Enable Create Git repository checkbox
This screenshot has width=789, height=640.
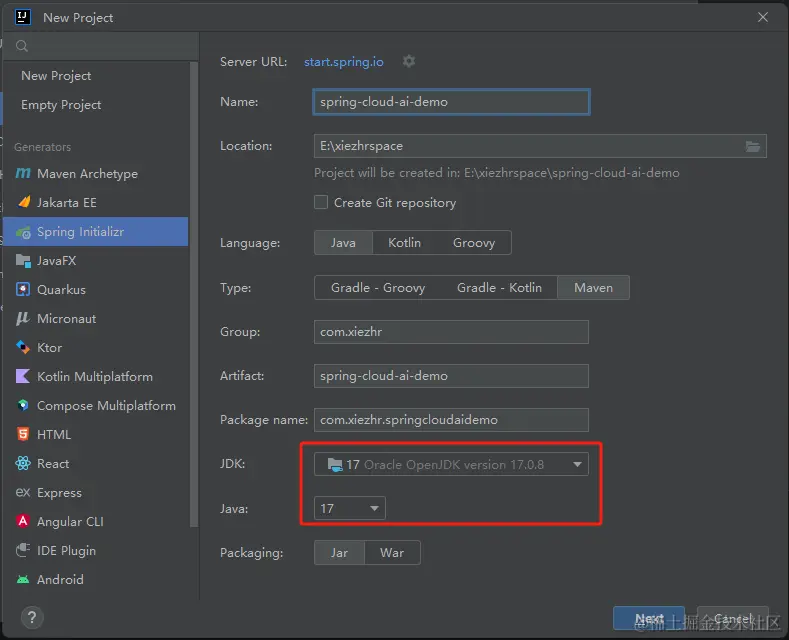(x=321, y=202)
